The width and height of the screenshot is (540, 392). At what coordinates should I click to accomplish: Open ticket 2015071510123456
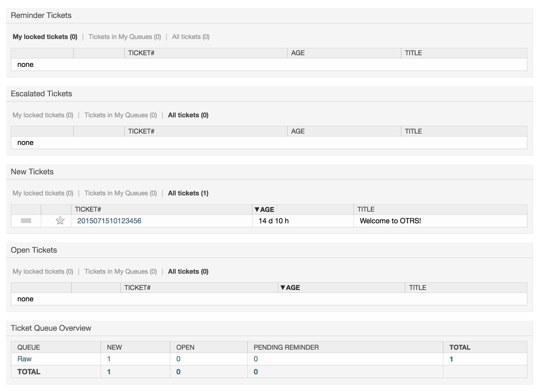pyautogui.click(x=109, y=221)
